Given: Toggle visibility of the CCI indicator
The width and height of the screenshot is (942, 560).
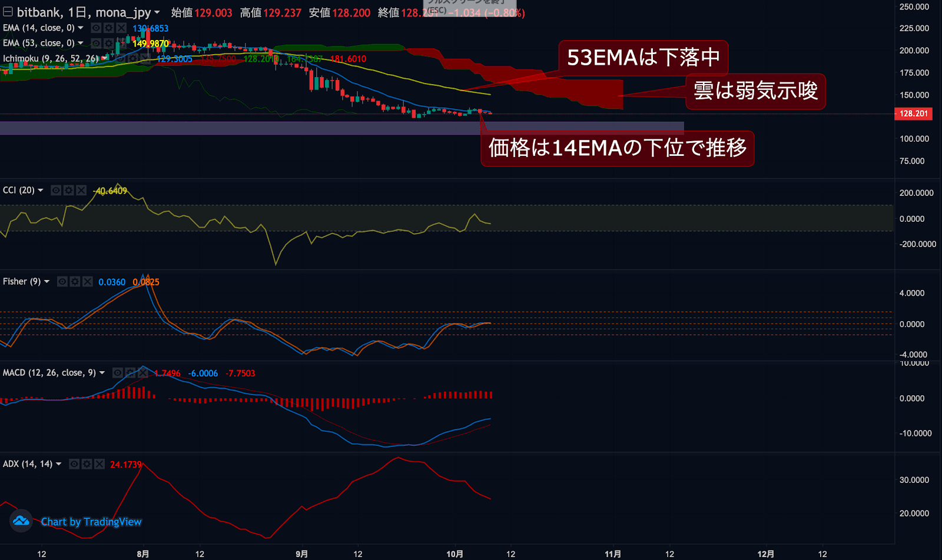Looking at the screenshot, I should point(56,190).
